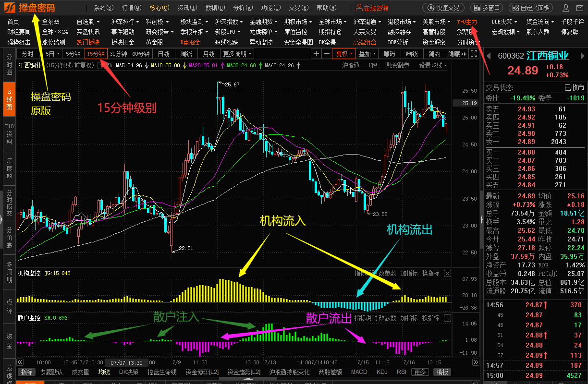Open the 资金 sidebar panel
The height and width of the screenshot is (384, 588).
pos(9,342)
